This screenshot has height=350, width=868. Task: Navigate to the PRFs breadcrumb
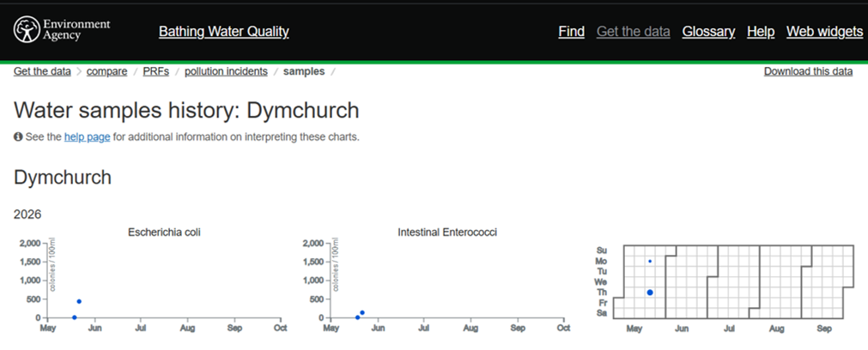point(156,71)
